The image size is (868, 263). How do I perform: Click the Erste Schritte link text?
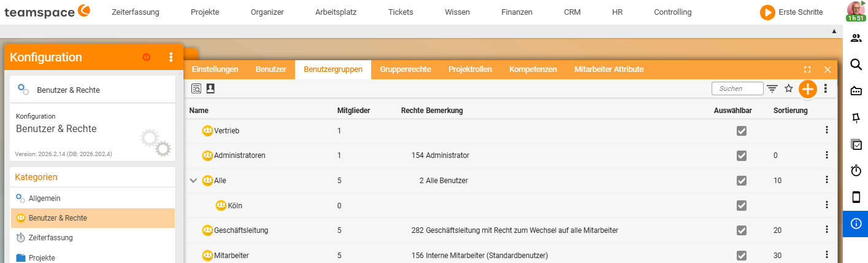tap(801, 12)
